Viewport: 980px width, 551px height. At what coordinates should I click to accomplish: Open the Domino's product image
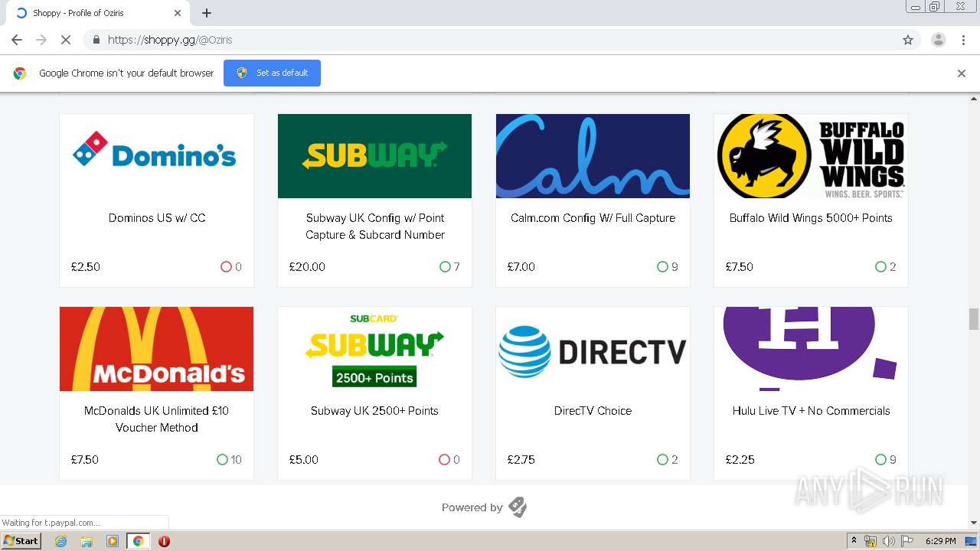click(x=156, y=156)
